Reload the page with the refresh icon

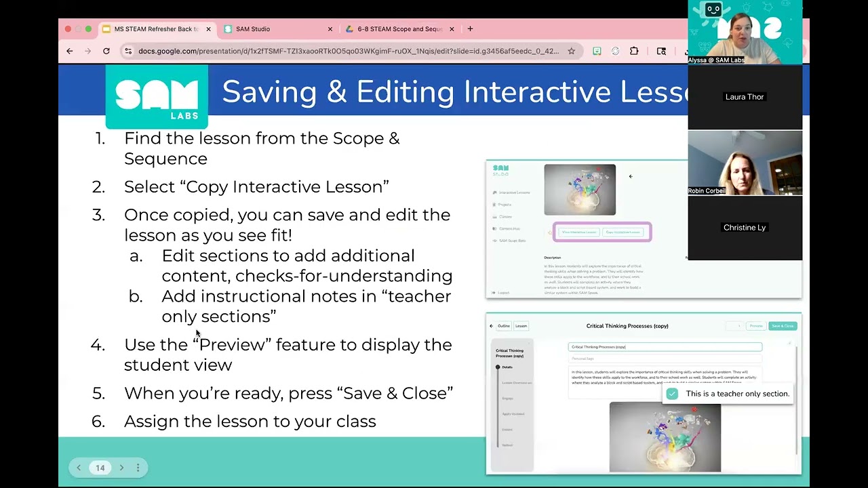click(106, 51)
